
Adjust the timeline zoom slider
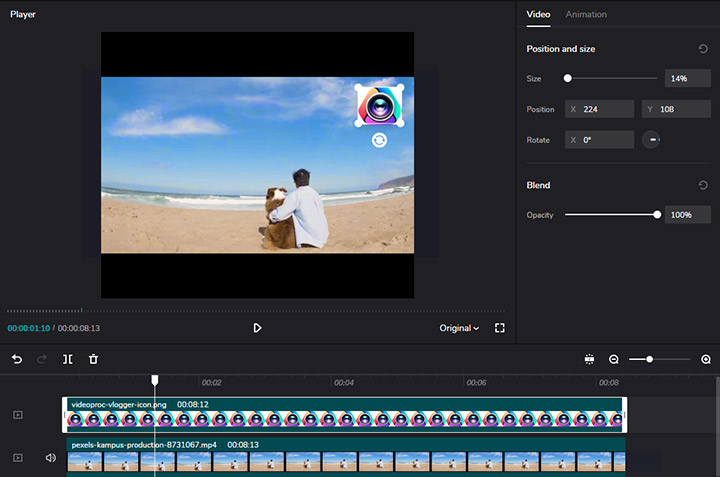point(649,359)
